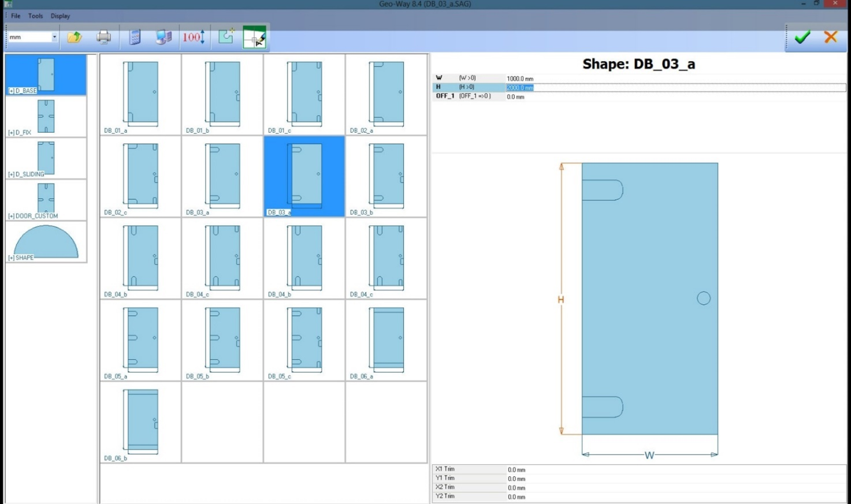
Task: Open the Display menu
Action: pyautogui.click(x=60, y=16)
